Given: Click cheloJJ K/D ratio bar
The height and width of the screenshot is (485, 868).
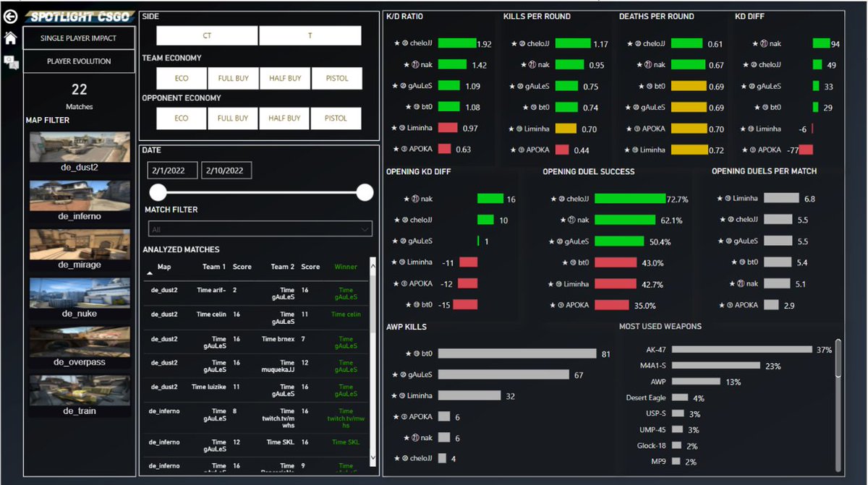Looking at the screenshot, I should click(x=457, y=43).
